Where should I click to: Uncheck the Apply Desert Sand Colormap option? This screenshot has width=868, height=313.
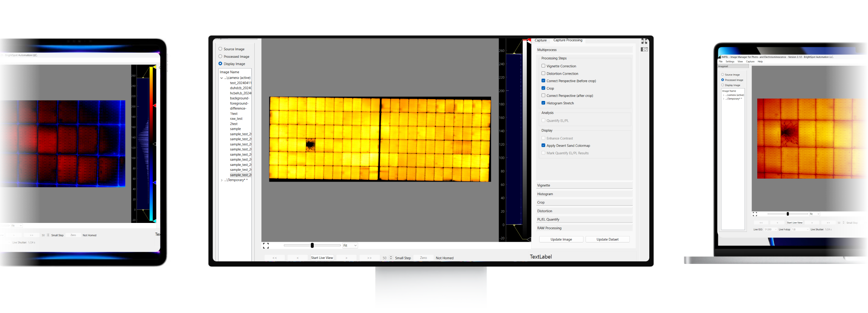(543, 146)
